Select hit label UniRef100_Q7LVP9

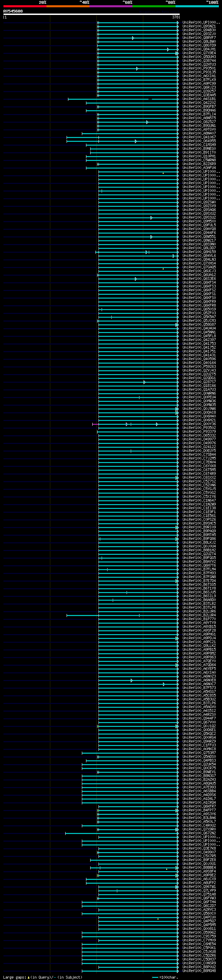pos(199,890)
